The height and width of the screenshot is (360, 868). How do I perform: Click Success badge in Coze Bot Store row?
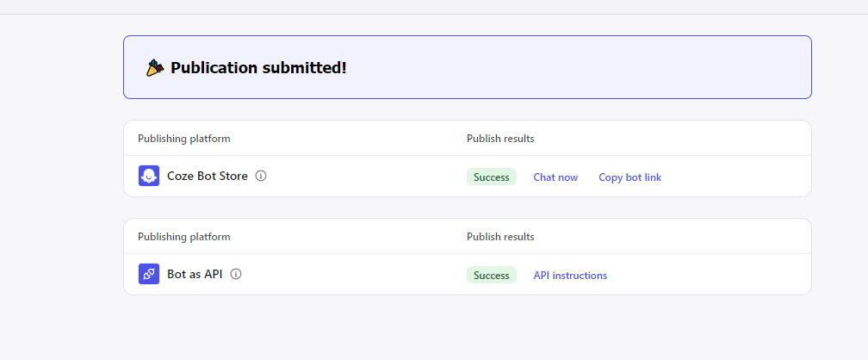(x=492, y=177)
